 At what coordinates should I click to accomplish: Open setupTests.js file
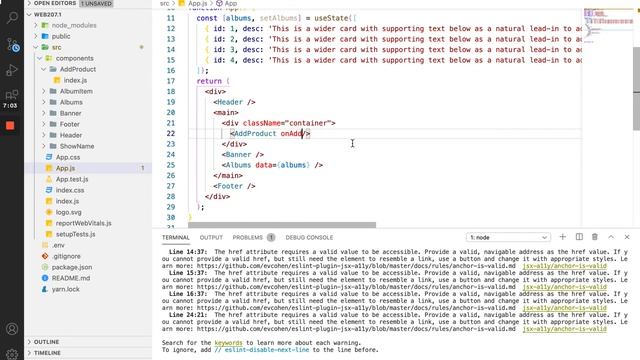click(76, 234)
